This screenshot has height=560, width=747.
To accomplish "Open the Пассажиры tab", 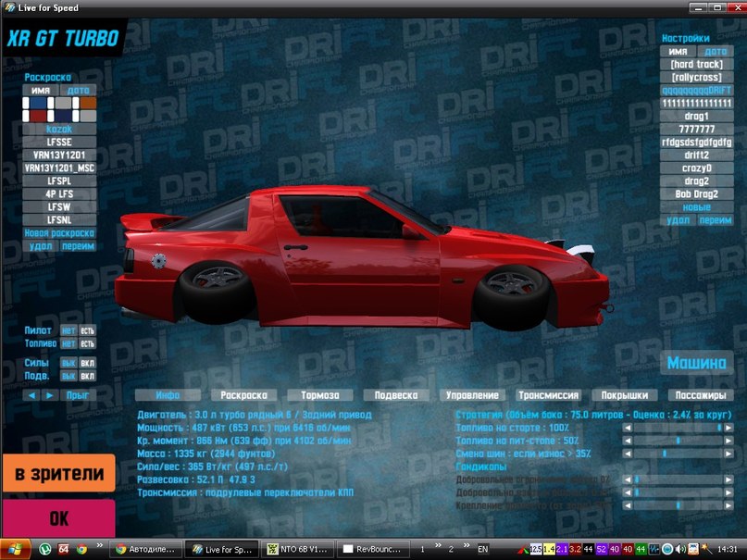I will pos(701,395).
